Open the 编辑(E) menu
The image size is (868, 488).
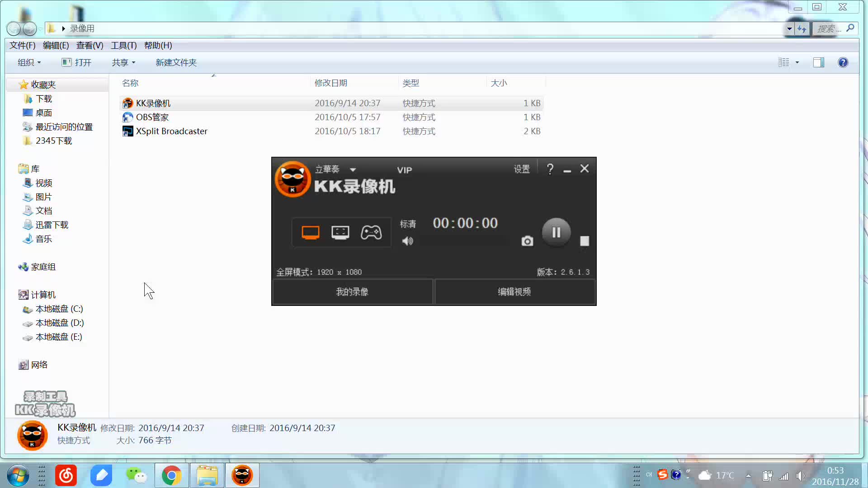click(x=56, y=46)
